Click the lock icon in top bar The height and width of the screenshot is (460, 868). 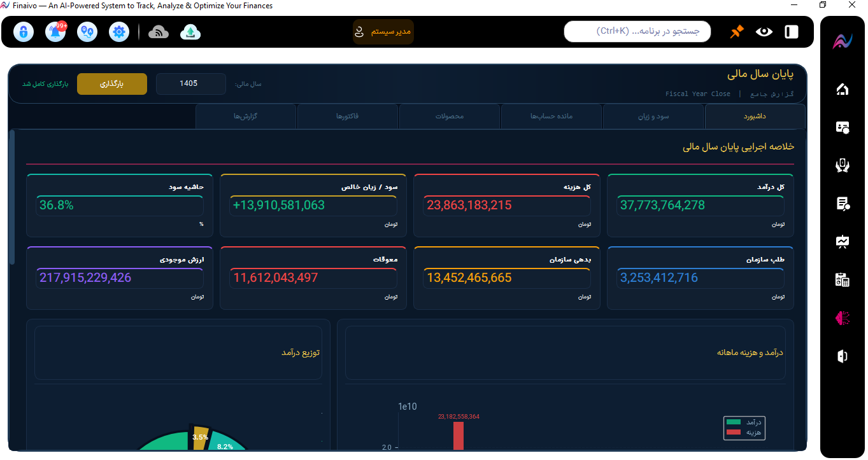pos(24,32)
